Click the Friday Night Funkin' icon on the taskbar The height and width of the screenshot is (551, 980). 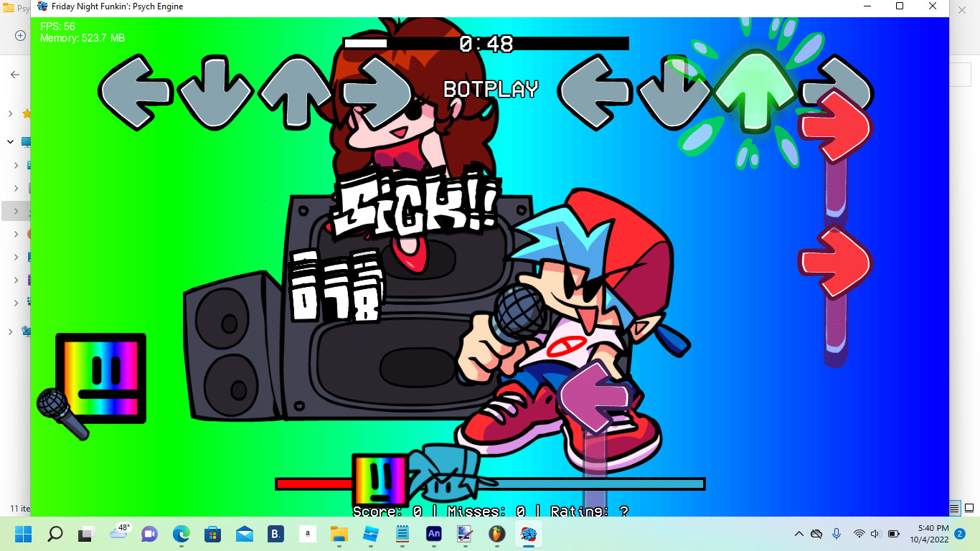[529, 534]
